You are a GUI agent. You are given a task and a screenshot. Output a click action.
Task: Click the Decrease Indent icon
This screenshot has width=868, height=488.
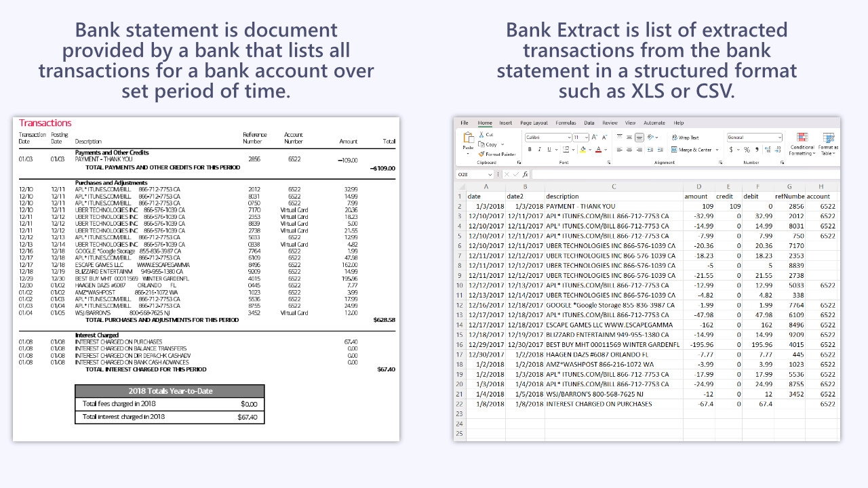650,150
